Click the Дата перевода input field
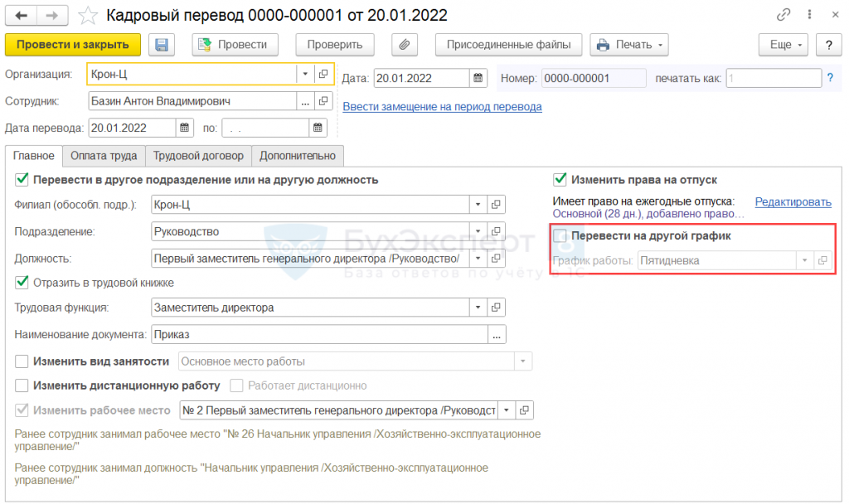 (132, 128)
